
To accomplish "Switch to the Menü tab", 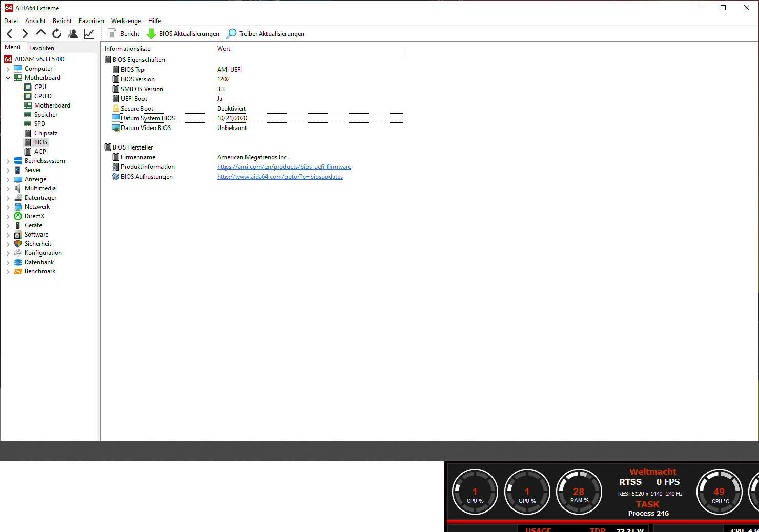I will (x=13, y=47).
